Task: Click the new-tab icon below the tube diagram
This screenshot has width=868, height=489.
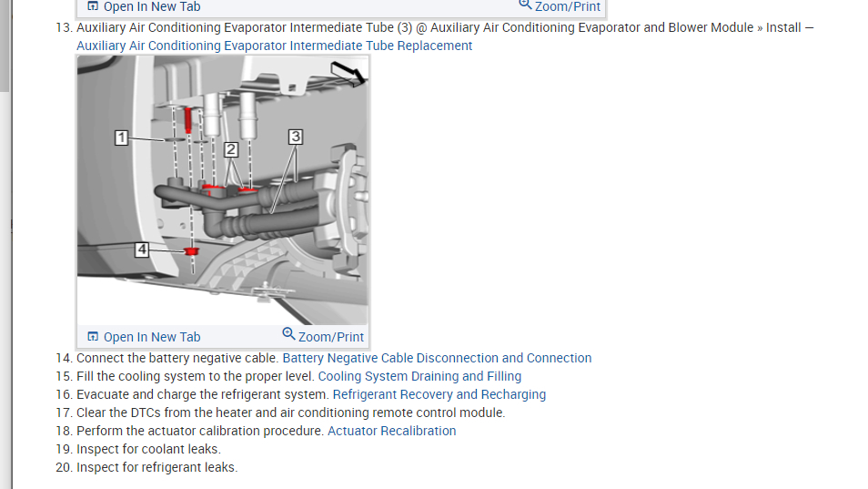Action: pos(93,336)
